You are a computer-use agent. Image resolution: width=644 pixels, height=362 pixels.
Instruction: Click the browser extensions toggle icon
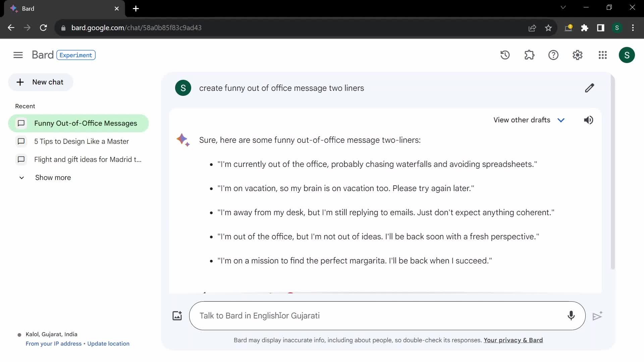[585, 28]
